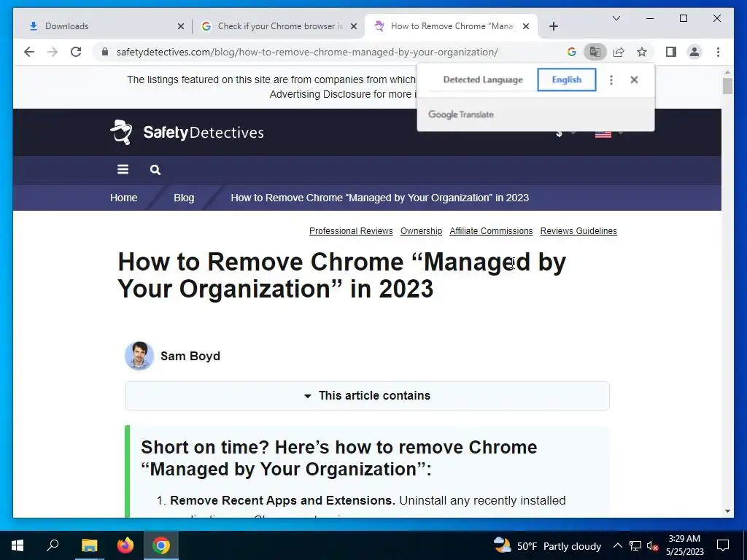Image resolution: width=747 pixels, height=560 pixels.
Task: Select Detected Language in Translate popup
Action: [483, 80]
